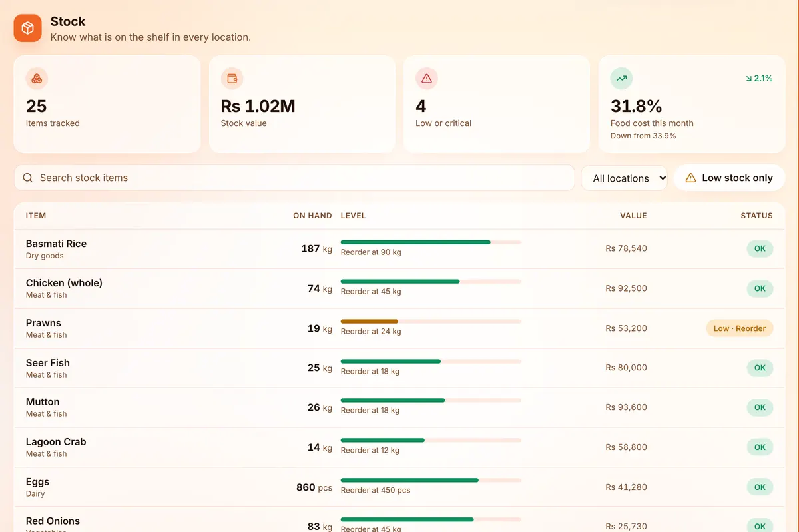The height and width of the screenshot is (532, 799).
Task: Click the Reorder at 450 pcs text
Action: (376, 490)
